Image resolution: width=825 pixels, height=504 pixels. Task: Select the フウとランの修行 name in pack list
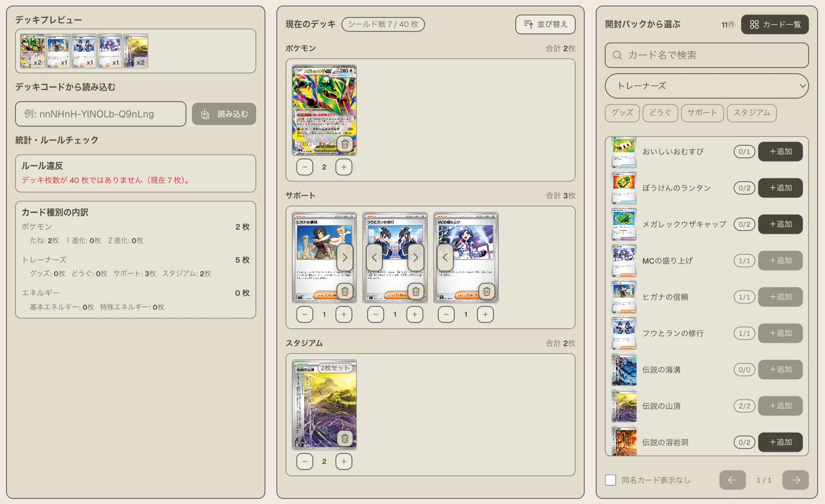(673, 333)
